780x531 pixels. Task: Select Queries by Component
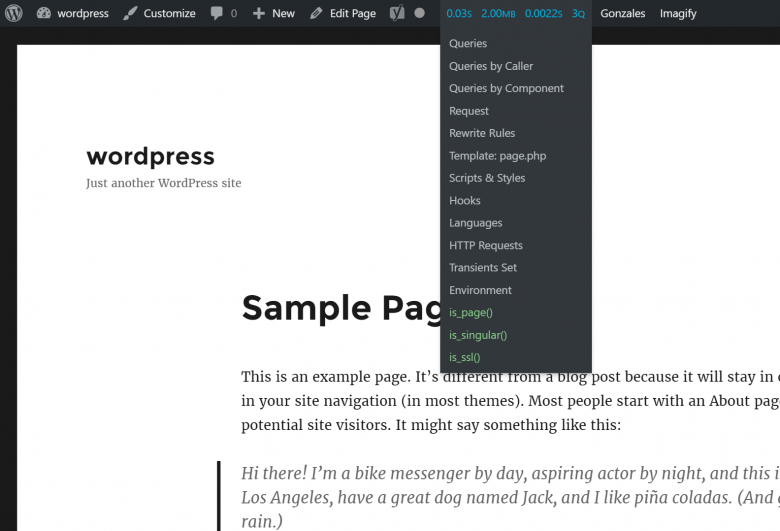tap(506, 88)
